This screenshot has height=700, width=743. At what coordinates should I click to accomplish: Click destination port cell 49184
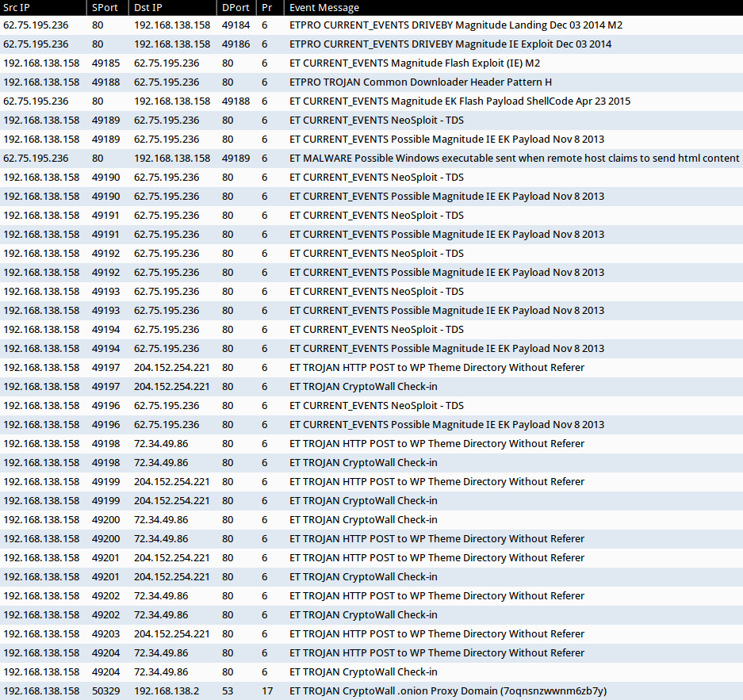point(236,25)
